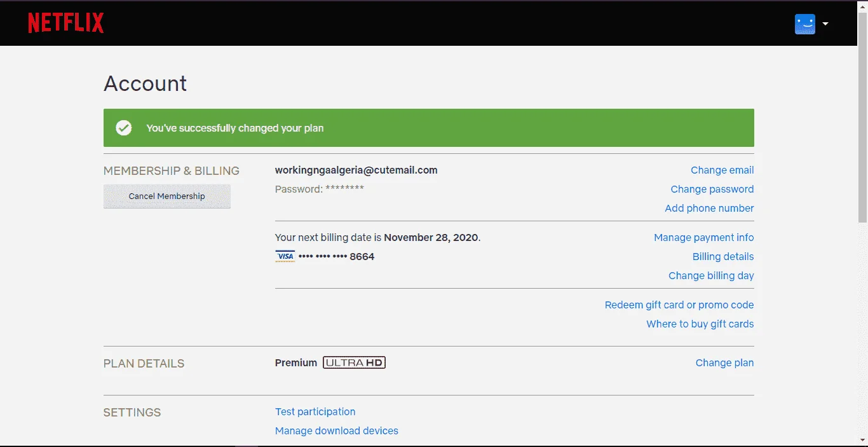The image size is (868, 447).
Task: Open the Change email link
Action: point(722,170)
